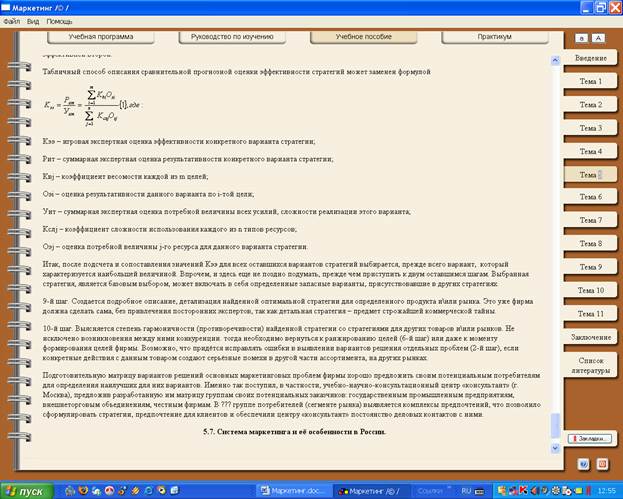This screenshot has height=499, width=623.
Task: Open the Файл menu
Action: 12,21
